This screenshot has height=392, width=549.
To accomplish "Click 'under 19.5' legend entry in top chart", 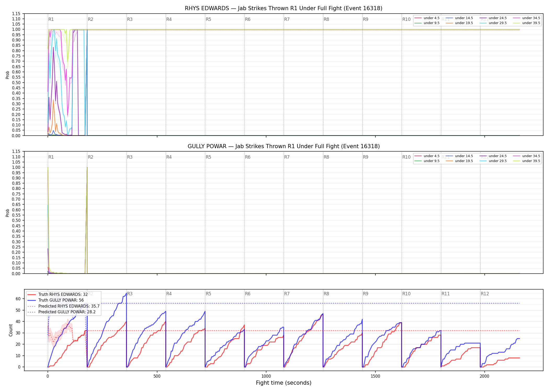I will 459,23.
